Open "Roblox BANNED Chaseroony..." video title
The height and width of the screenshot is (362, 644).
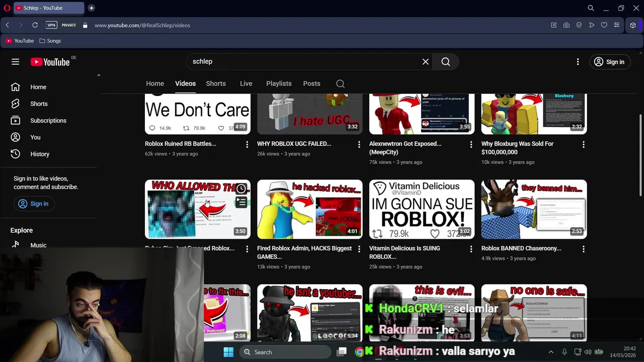click(x=521, y=248)
